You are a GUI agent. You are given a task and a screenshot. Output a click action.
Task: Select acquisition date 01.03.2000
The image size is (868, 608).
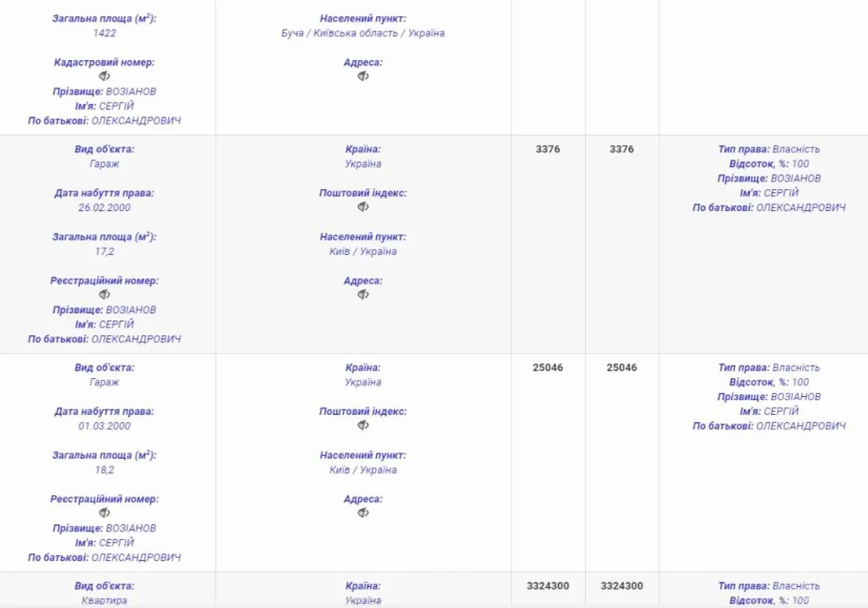point(105,426)
